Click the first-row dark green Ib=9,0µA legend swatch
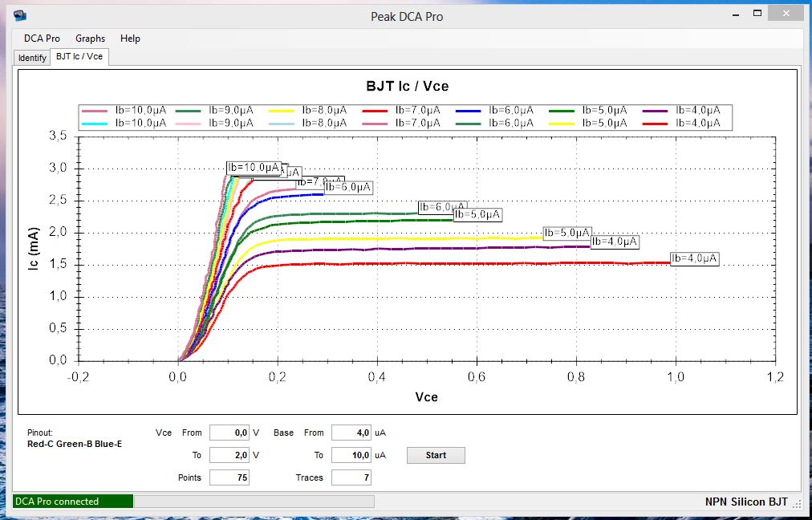The image size is (812, 520). (x=188, y=110)
